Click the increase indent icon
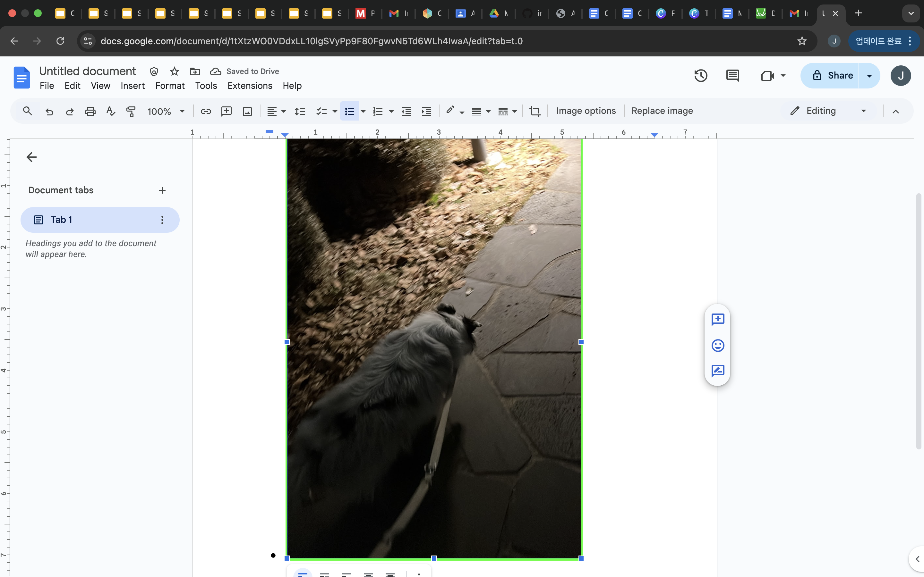This screenshot has height=577, width=924. coord(426,111)
